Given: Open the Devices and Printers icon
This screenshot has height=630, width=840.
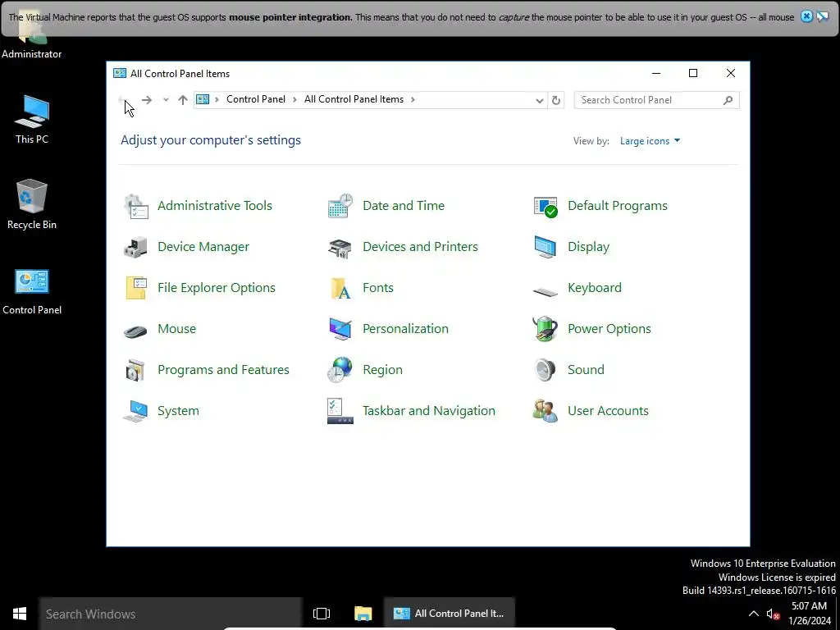Looking at the screenshot, I should coord(340,247).
